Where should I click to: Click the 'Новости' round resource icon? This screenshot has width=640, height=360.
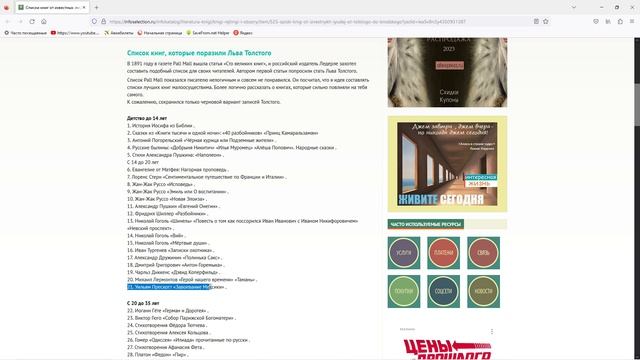pos(483,291)
